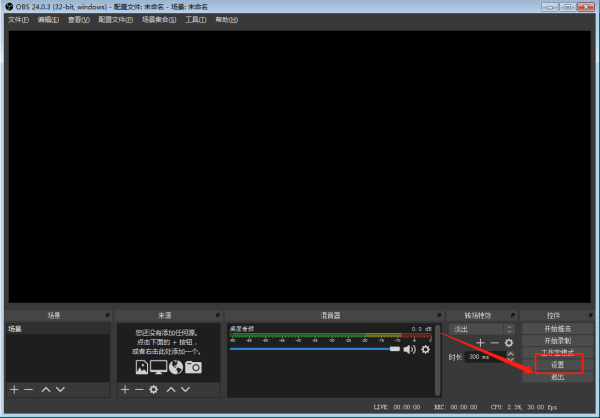Click the mixer panel vertical scrollbar

point(437,360)
